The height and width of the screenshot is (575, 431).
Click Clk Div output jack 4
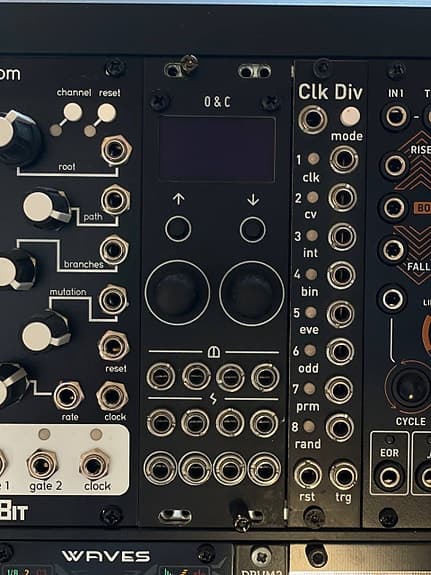click(x=341, y=275)
